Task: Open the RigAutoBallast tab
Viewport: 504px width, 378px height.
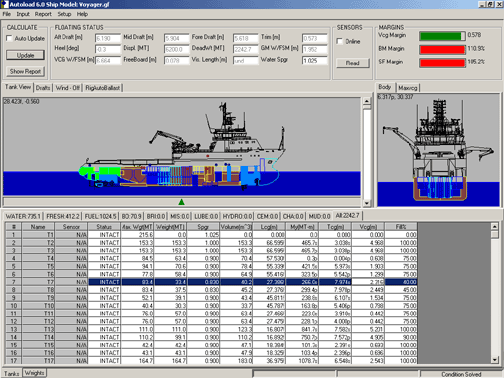Action: tap(103, 88)
